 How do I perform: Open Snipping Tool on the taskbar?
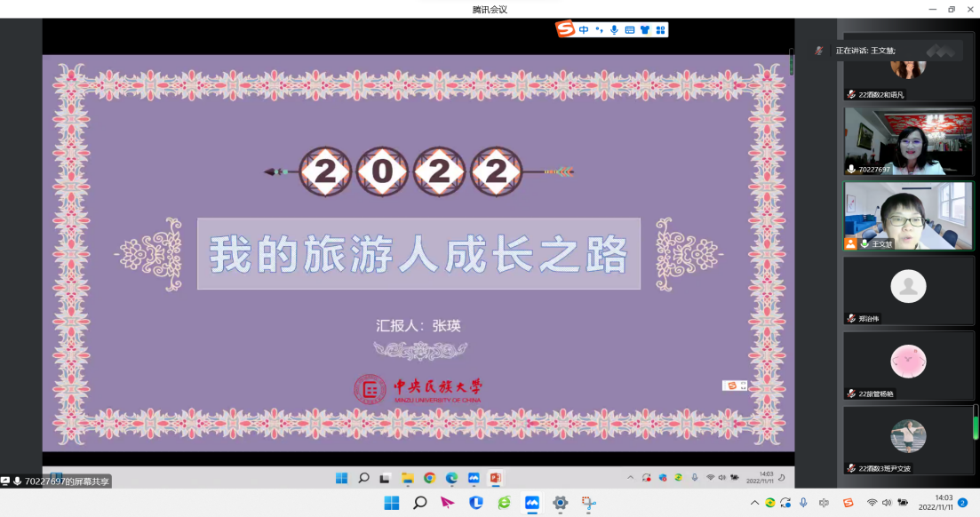click(x=588, y=503)
